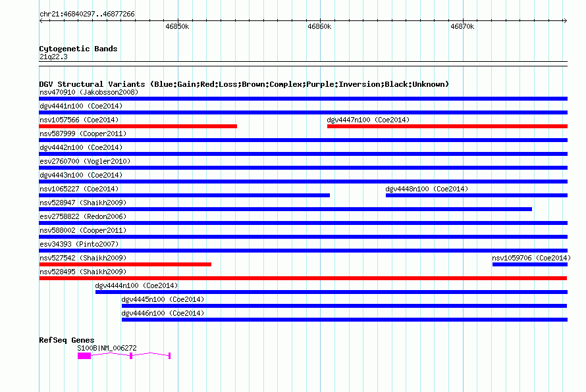Image resolution: width=586 pixels, height=392 pixels.
Task: Click dgv4446n100 (Coe2014) label
Action: [x=163, y=313]
